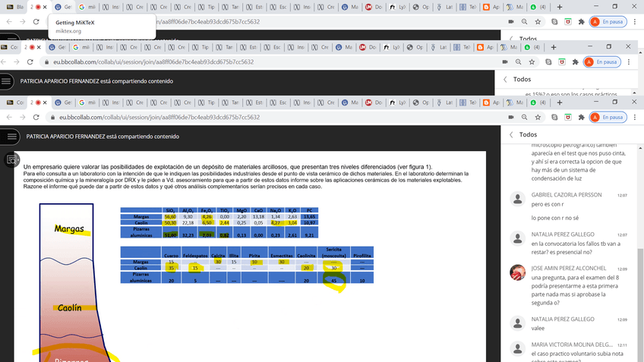The image size is (644, 362).
Task: Open Chrome three-dot menu in top window
Action: point(635,22)
